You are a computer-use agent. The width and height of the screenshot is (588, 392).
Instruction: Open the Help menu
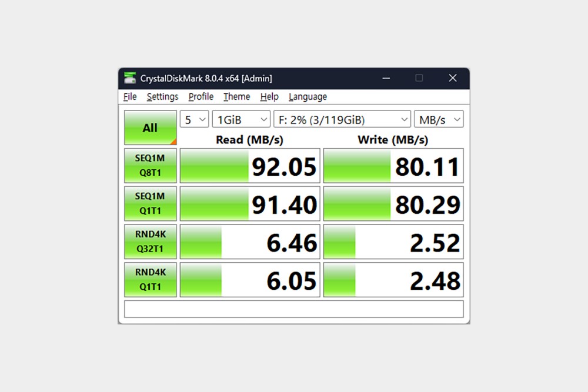(x=269, y=97)
